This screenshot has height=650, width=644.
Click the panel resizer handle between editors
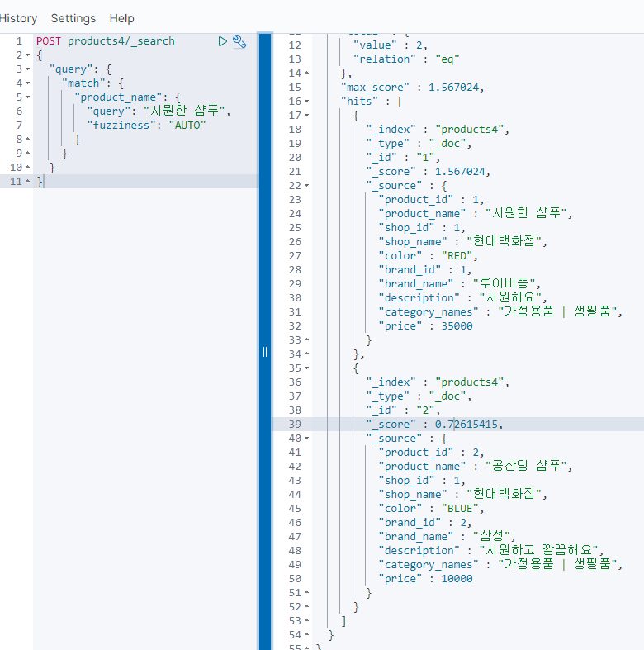(x=265, y=351)
